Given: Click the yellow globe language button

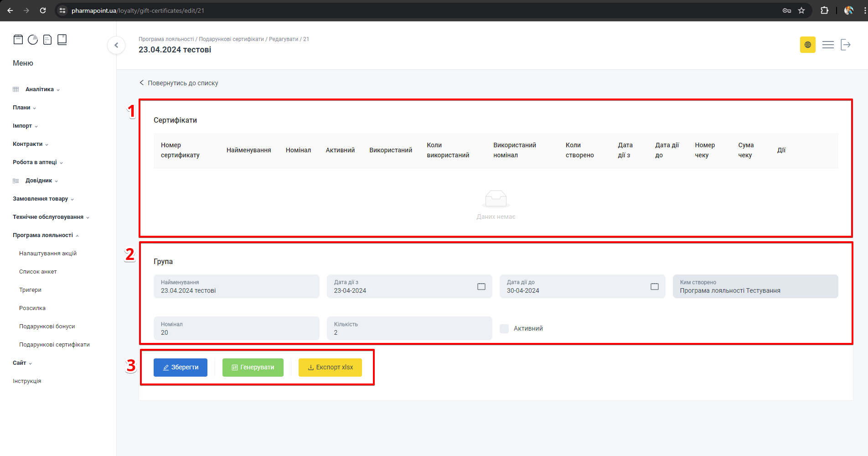Looking at the screenshot, I should (807, 45).
